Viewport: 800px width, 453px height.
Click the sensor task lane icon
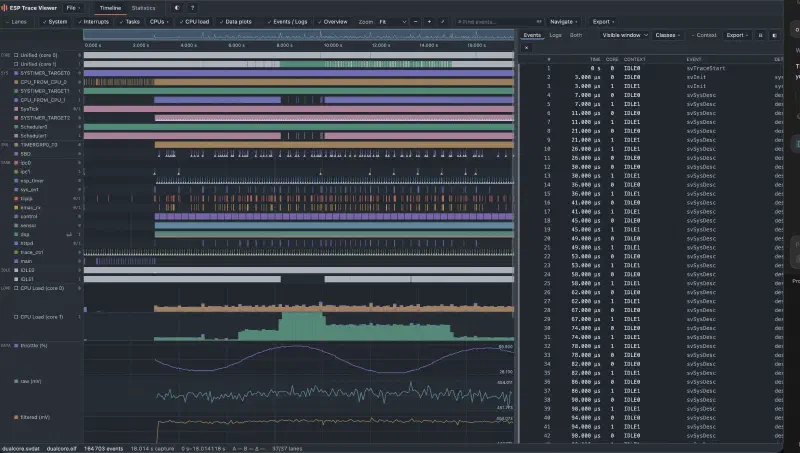[16, 225]
